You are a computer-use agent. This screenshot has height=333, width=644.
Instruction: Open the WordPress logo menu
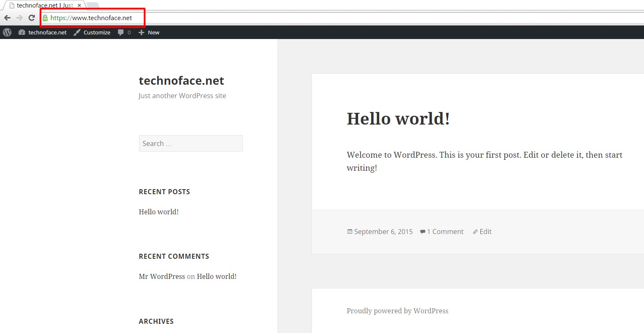click(x=7, y=32)
